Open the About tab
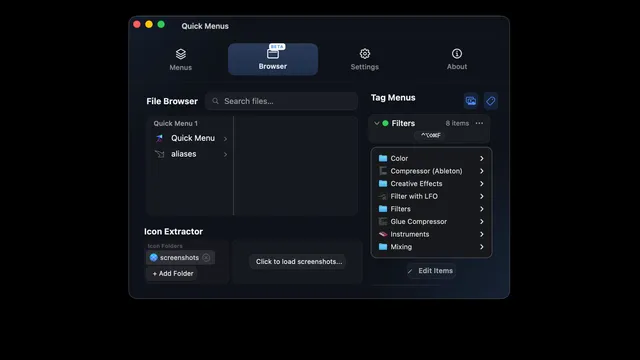Image resolution: width=640 pixels, height=360 pixels. coord(457,60)
